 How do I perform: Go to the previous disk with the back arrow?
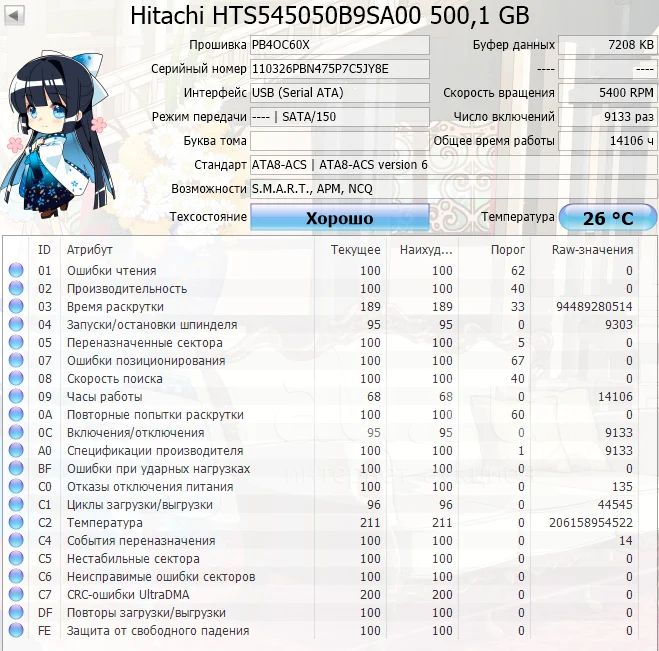tap(13, 16)
